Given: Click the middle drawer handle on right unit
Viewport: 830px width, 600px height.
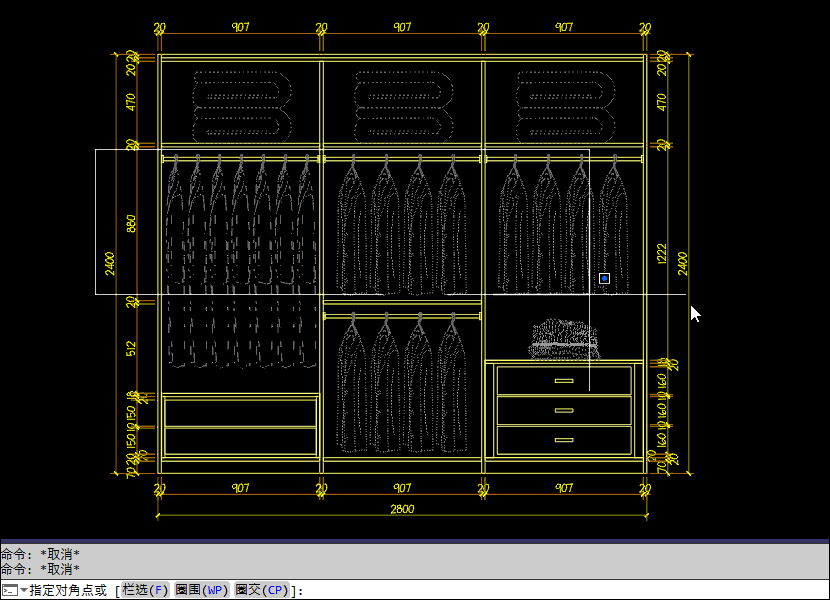Looking at the screenshot, I should pyautogui.click(x=564, y=410).
